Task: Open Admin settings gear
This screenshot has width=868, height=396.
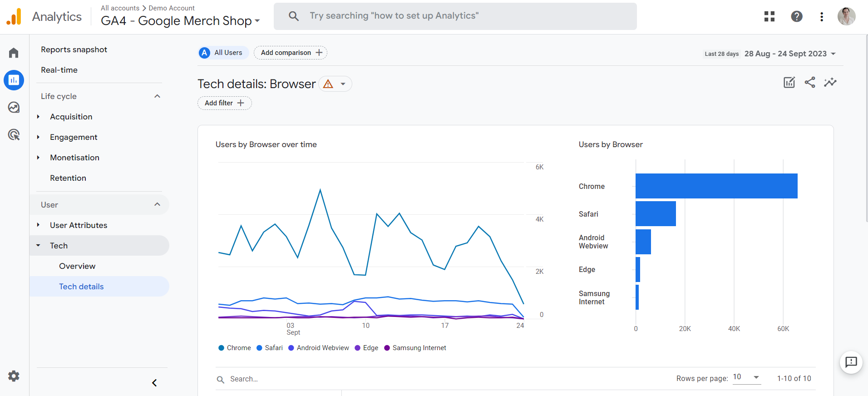Action: point(14,376)
